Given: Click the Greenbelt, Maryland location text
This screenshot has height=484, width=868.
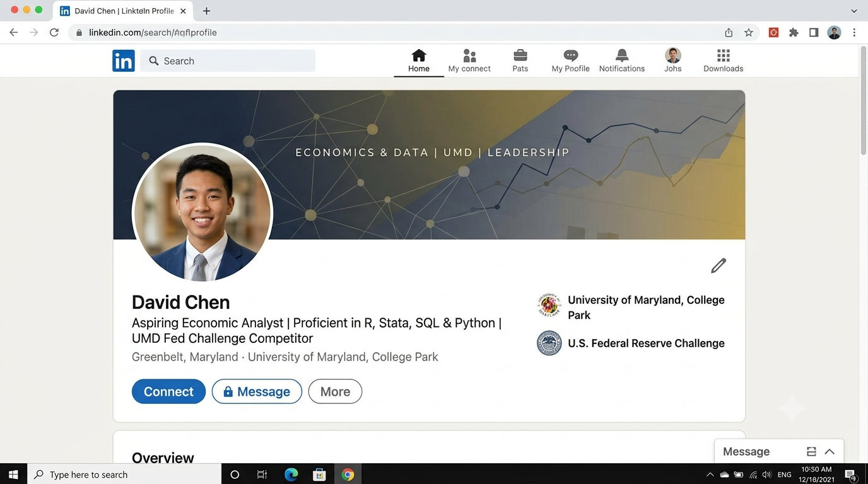Looking at the screenshot, I should click(185, 357).
